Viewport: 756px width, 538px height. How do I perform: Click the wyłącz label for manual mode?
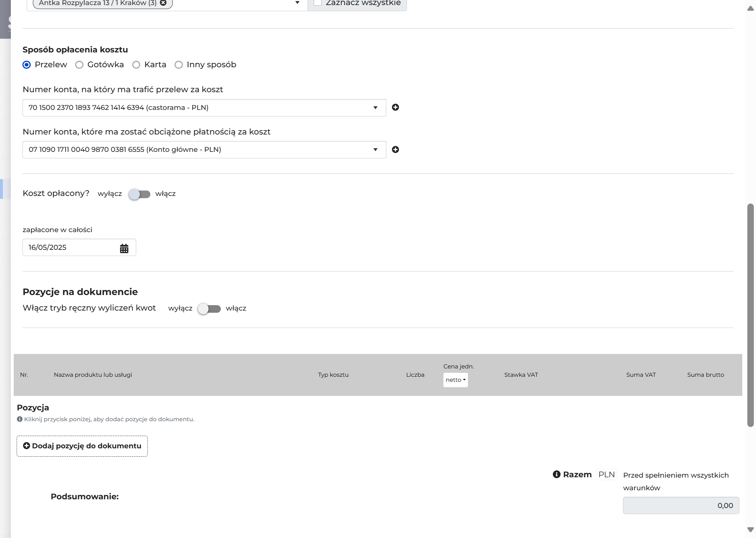[180, 308]
